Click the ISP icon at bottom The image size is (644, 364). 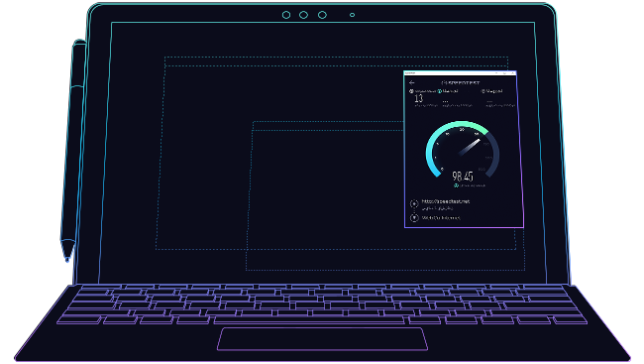[x=414, y=218]
